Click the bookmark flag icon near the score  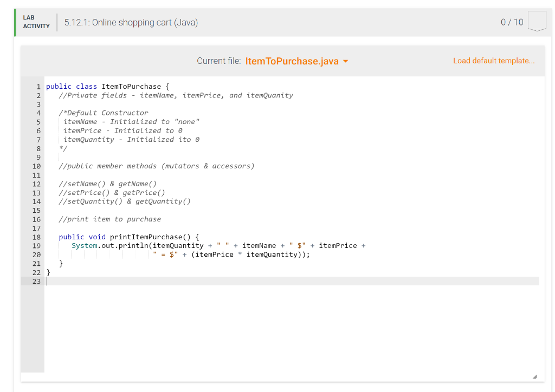coord(537,21)
